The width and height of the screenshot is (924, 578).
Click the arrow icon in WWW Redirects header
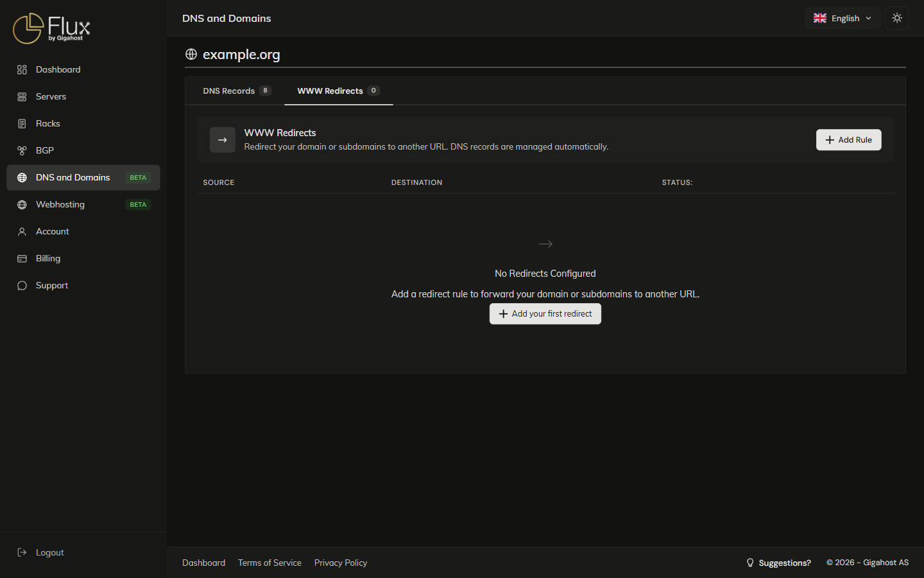[x=223, y=140]
